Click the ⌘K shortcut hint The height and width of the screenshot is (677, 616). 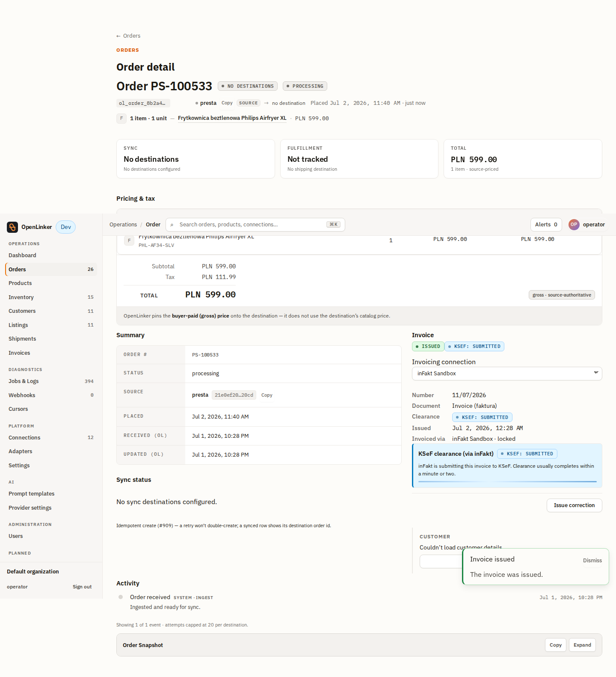point(334,225)
